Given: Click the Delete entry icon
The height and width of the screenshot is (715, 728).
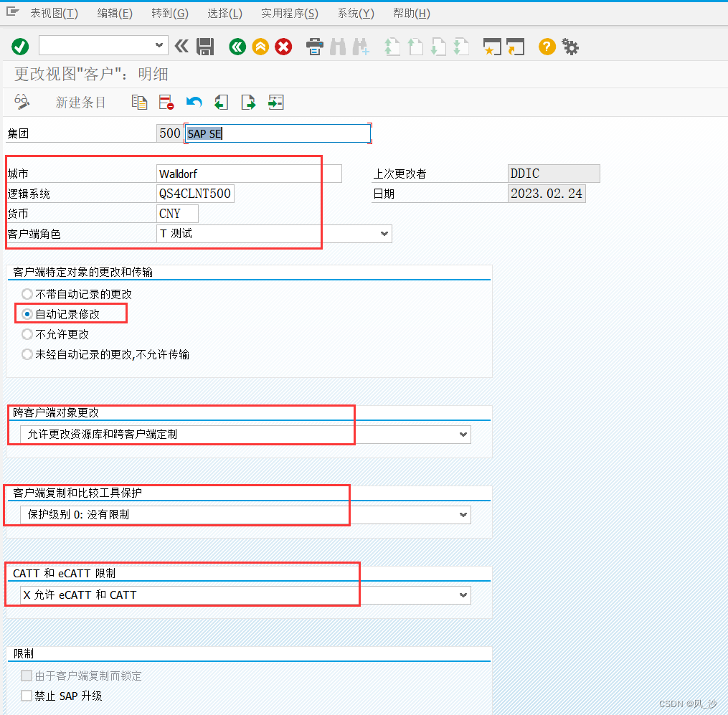Looking at the screenshot, I should point(166,103).
